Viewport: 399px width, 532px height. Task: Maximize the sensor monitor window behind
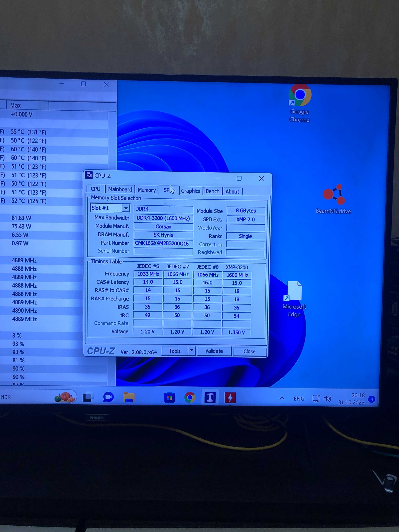(x=84, y=84)
